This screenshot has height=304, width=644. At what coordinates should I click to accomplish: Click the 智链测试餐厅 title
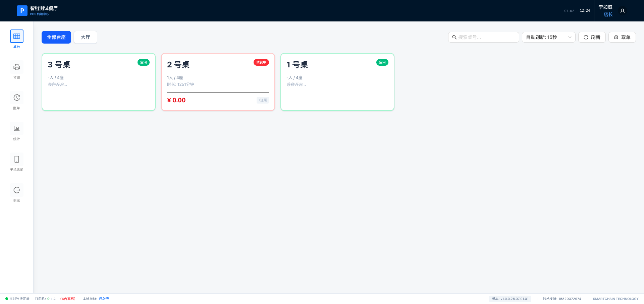pos(44,8)
